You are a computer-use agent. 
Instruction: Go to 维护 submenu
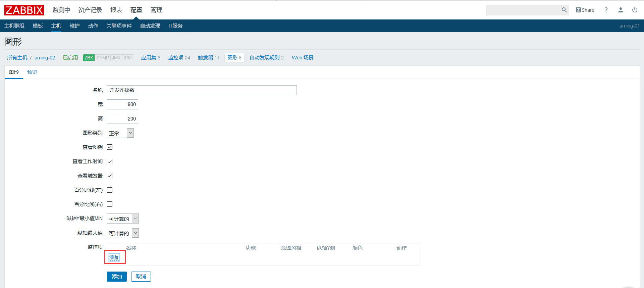click(x=75, y=26)
